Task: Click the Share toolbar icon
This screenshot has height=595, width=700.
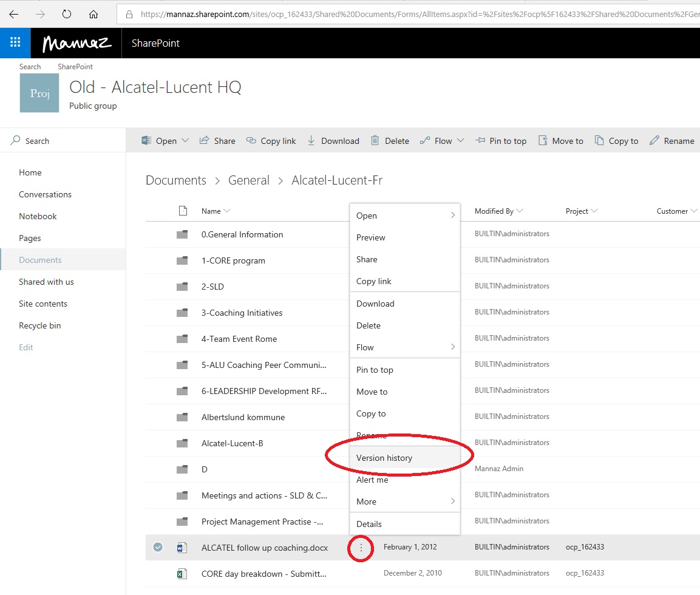Action: [x=204, y=141]
